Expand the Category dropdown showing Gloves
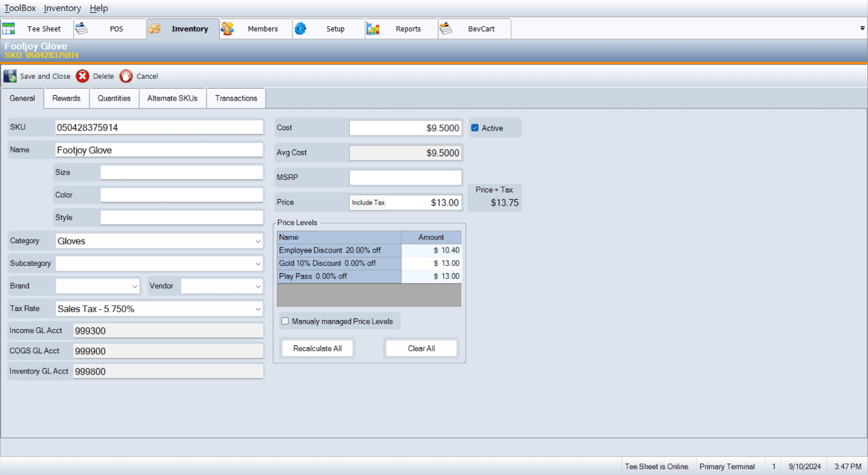This screenshot has height=475, width=868. [x=258, y=241]
